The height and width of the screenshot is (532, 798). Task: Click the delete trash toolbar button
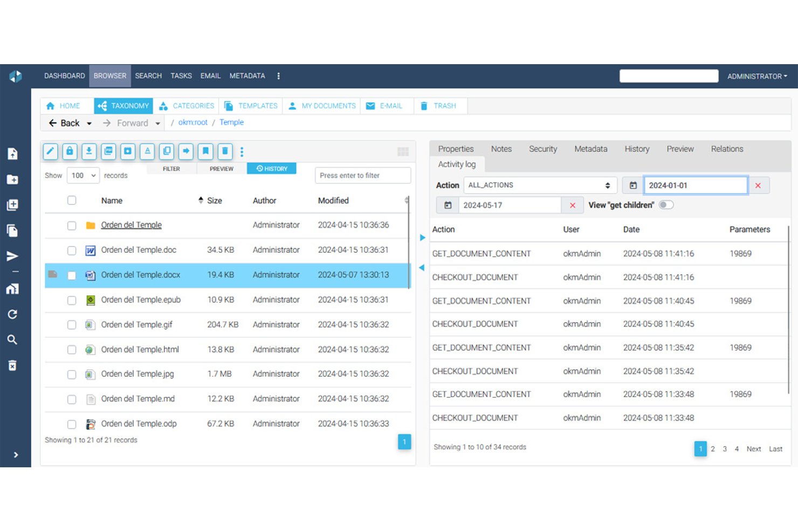tap(225, 151)
